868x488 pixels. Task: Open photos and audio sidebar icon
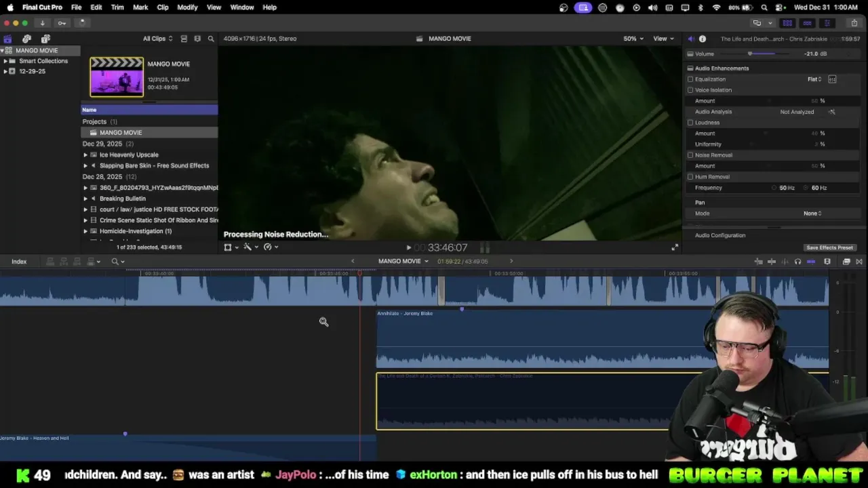[26, 39]
